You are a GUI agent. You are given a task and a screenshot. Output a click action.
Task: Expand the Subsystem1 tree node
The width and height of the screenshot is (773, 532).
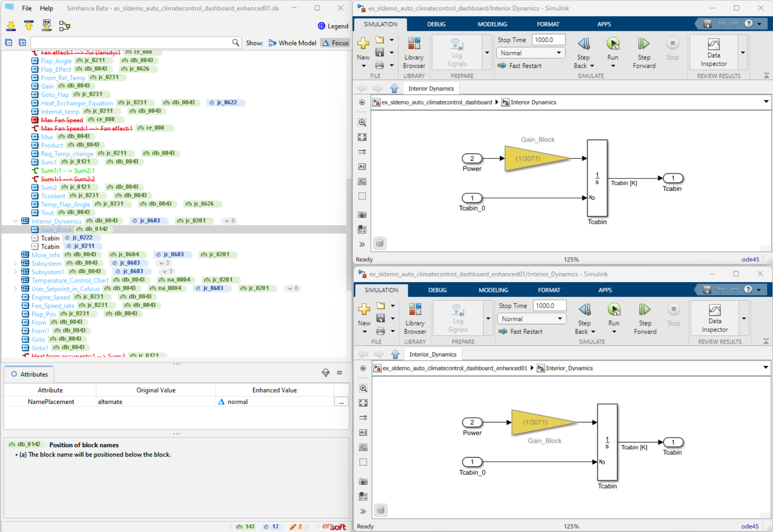coord(15,272)
